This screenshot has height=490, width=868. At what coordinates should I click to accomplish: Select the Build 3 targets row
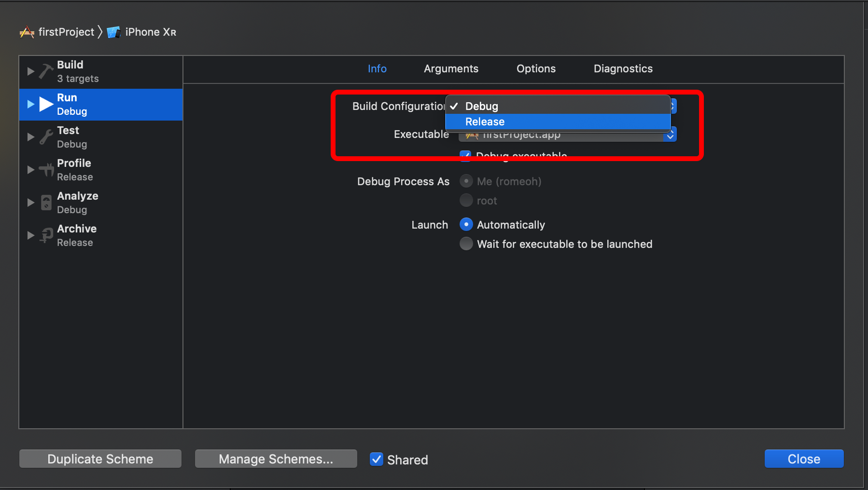coord(101,71)
